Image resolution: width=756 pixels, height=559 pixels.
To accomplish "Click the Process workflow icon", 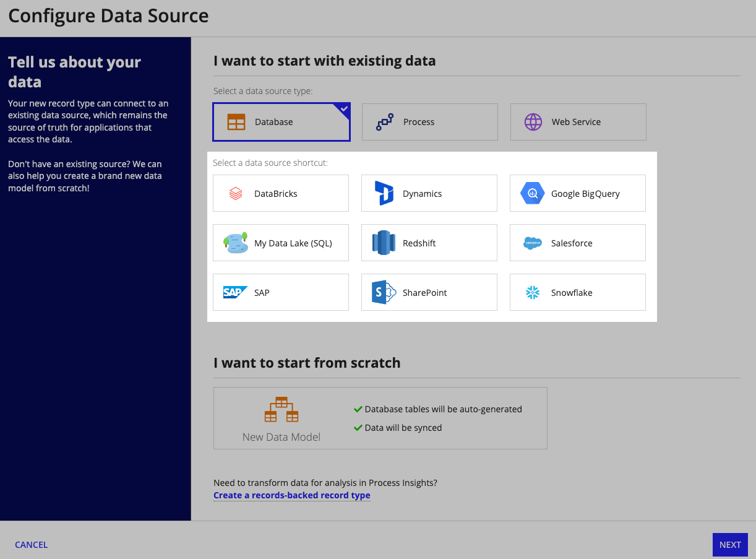I will click(385, 122).
